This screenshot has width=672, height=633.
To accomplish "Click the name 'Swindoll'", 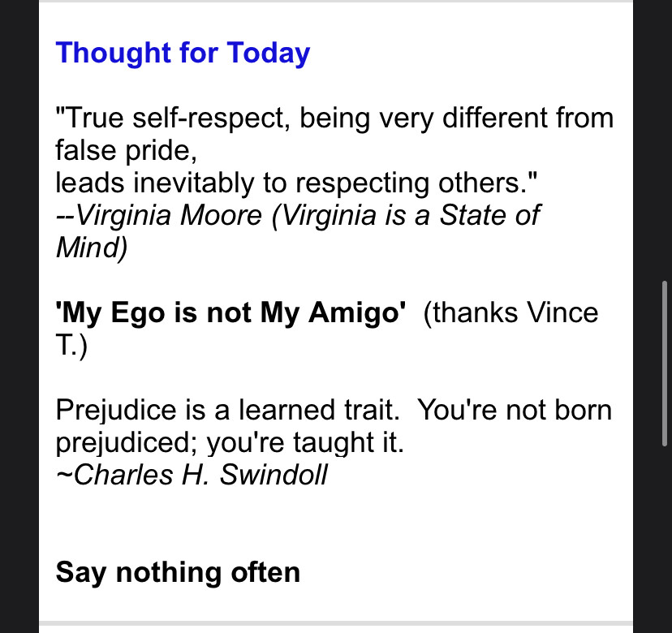I will 274,476.
